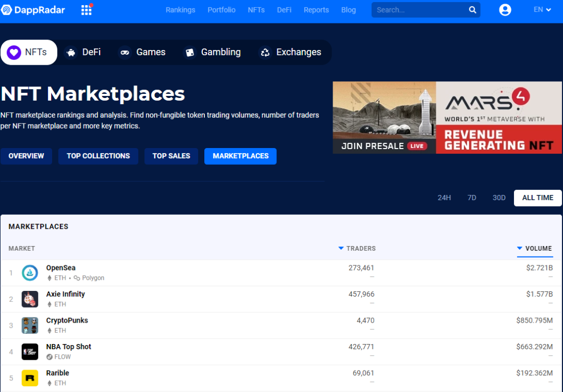Screen dimensions: 563x392
Task: Open Rankings in top navigation
Action: [x=180, y=10]
